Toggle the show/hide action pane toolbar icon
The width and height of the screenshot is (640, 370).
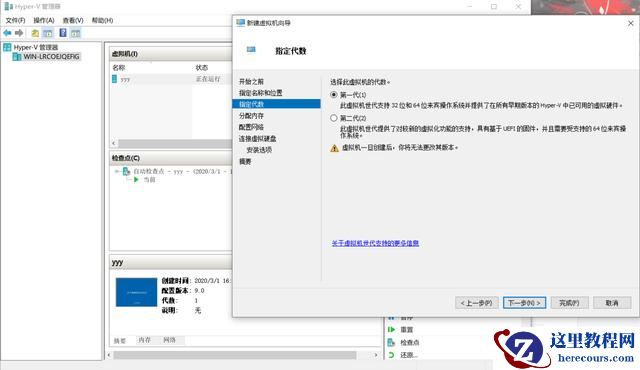76,33
